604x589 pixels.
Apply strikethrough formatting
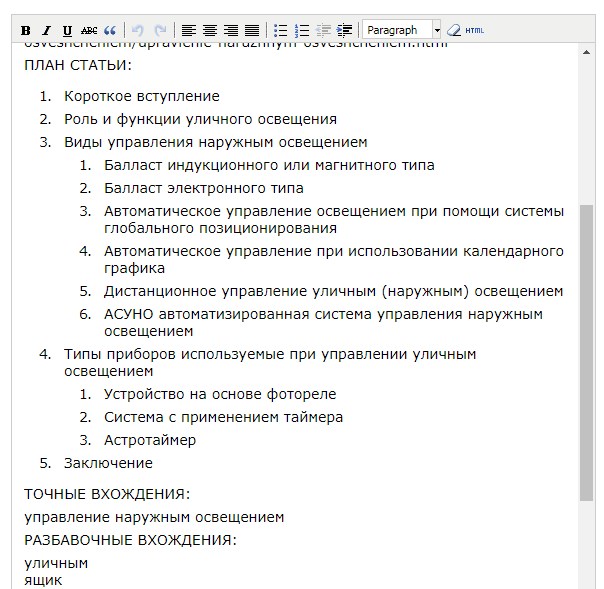click(89, 30)
